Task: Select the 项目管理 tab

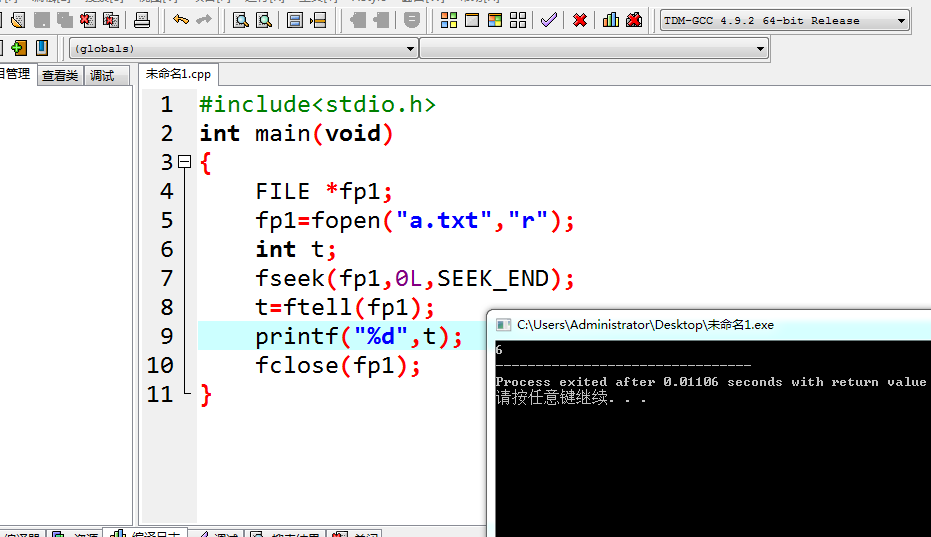Action: pyautogui.click(x=15, y=74)
